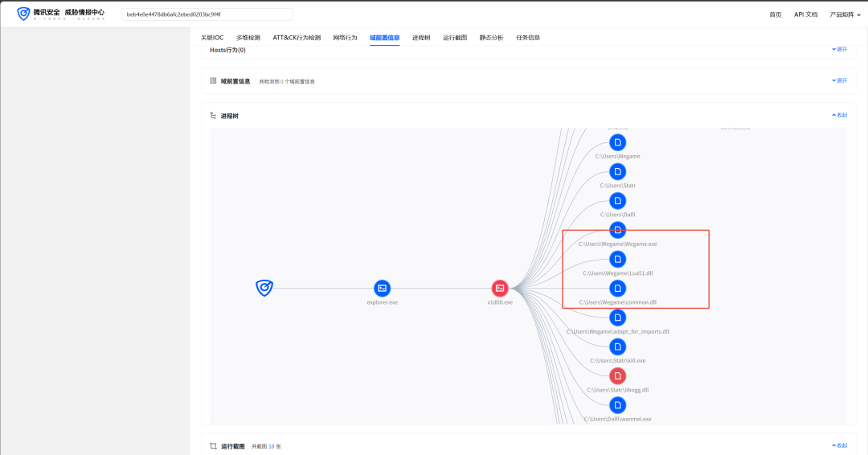Click the Hosts行为(0) heading text

coord(227,50)
